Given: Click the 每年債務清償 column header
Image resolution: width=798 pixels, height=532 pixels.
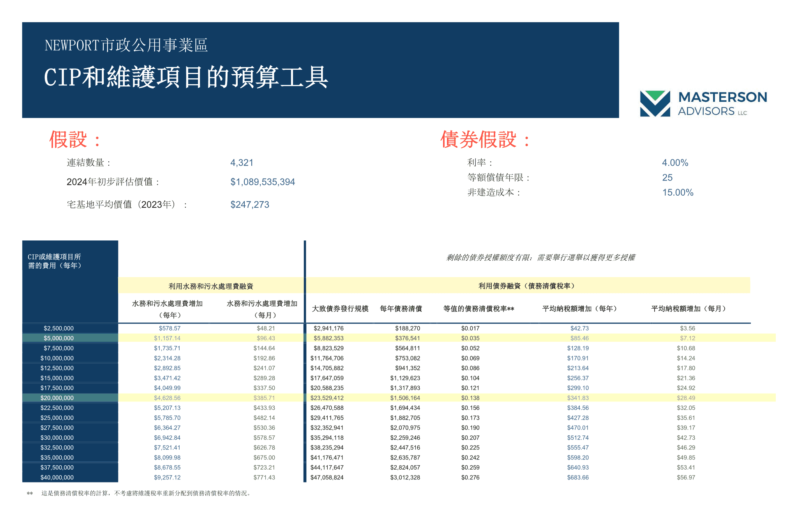Looking at the screenshot, I should (401, 309).
